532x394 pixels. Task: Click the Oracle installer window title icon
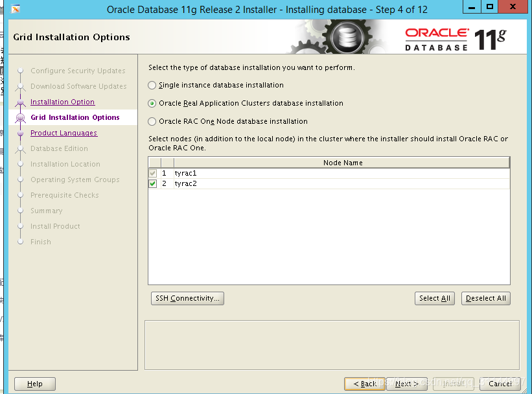pyautogui.click(x=16, y=8)
